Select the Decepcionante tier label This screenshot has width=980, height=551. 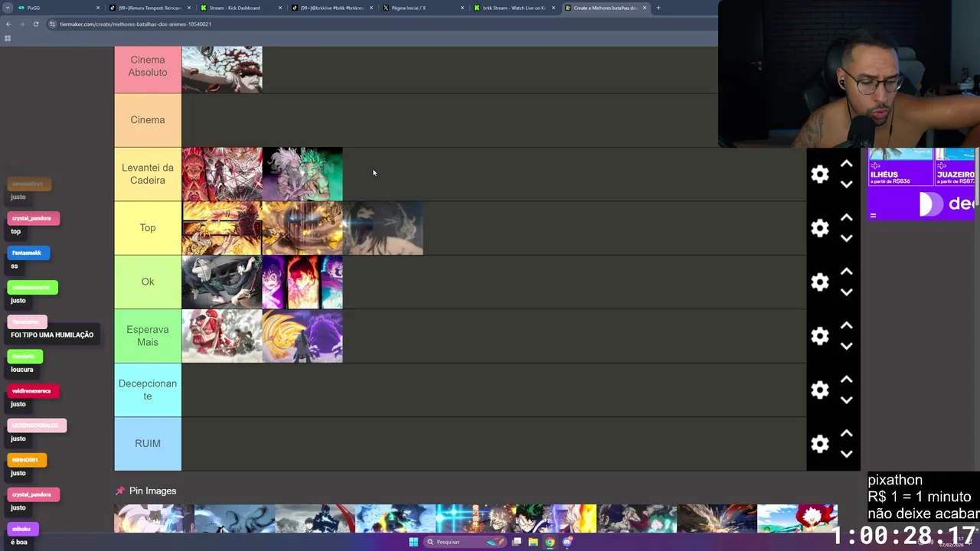tap(148, 390)
